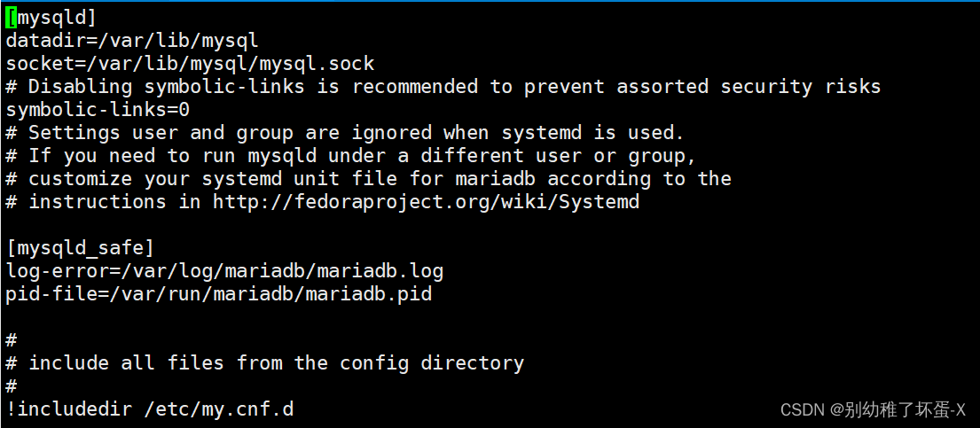Click the 'Settings user and group' comment
This screenshot has height=428, width=980.
tap(345, 133)
